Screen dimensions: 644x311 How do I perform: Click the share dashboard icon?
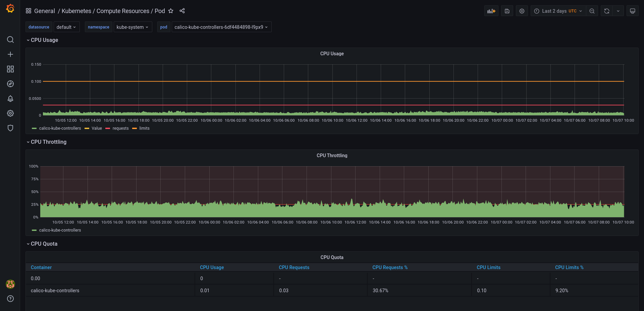tap(182, 11)
